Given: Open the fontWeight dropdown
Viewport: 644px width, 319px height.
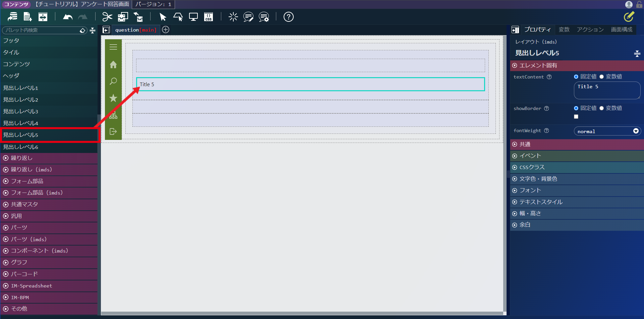Looking at the screenshot, I should (607, 131).
